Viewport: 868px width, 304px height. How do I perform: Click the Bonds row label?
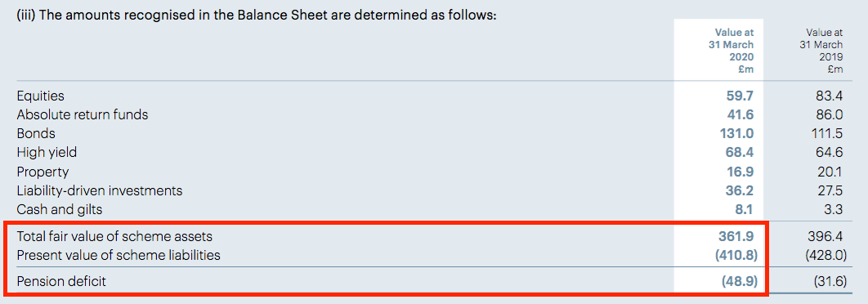click(x=36, y=133)
